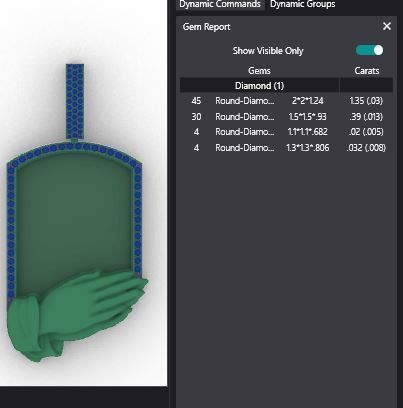
Task: Click the 1.35 (.03) carat value
Action: (366, 101)
